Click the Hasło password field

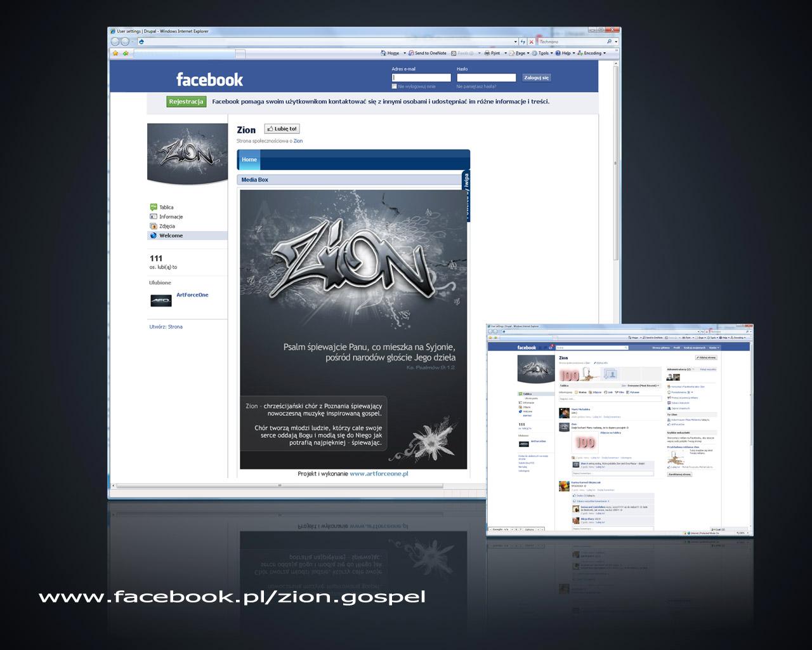tap(486, 77)
